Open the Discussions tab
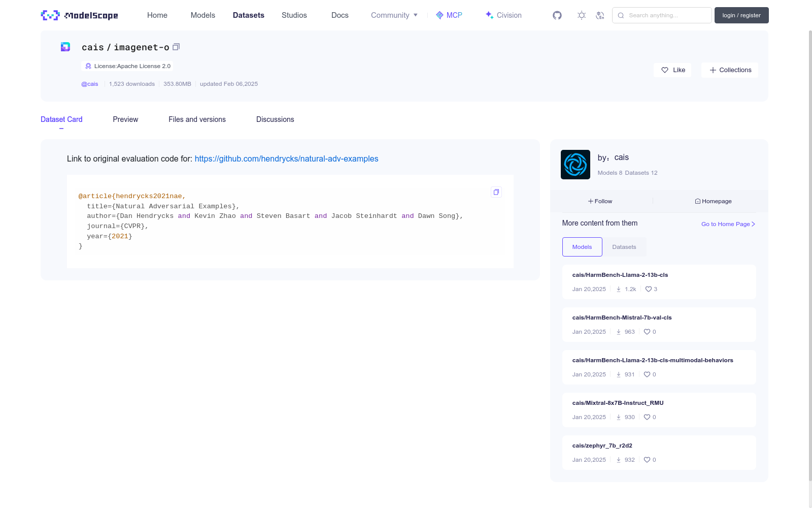 275,119
